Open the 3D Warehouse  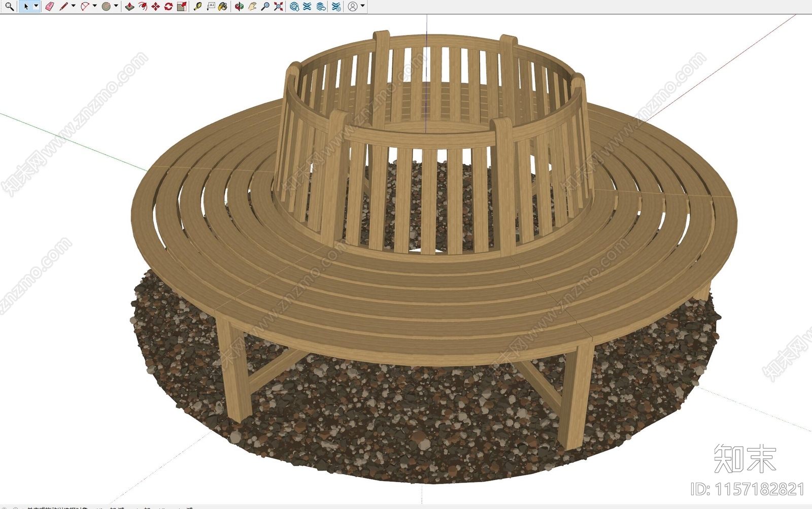point(294,7)
